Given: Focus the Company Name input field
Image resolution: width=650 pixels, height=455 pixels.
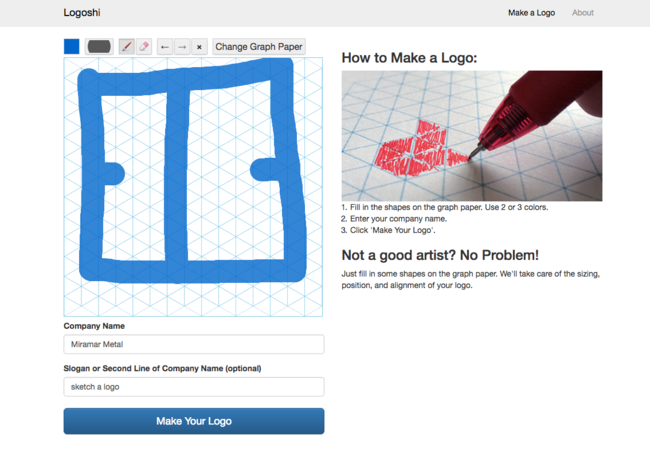Looking at the screenshot, I should click(194, 344).
